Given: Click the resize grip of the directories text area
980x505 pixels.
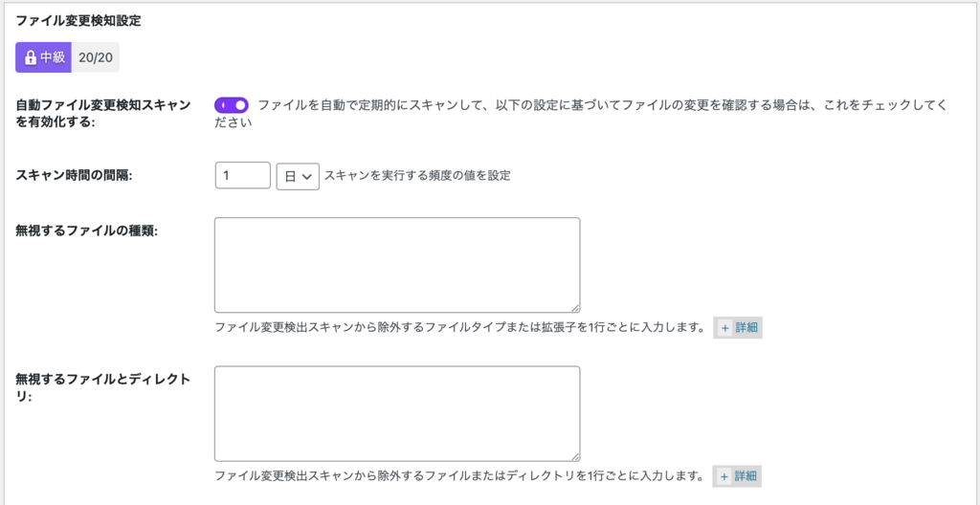Looking at the screenshot, I should (575, 456).
